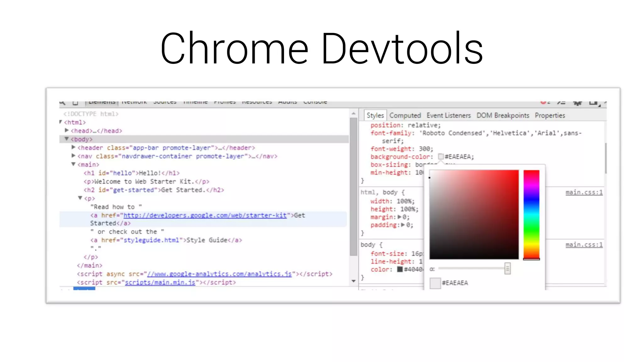Image resolution: width=644 pixels, height=362 pixels.
Task: Click the height: 100% declaration
Action: coord(394,209)
